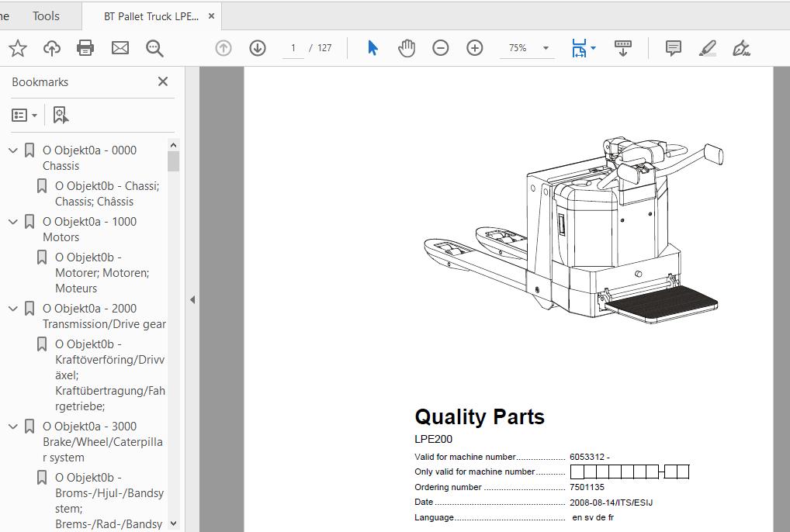Add document to favorites with star icon

pyautogui.click(x=18, y=48)
